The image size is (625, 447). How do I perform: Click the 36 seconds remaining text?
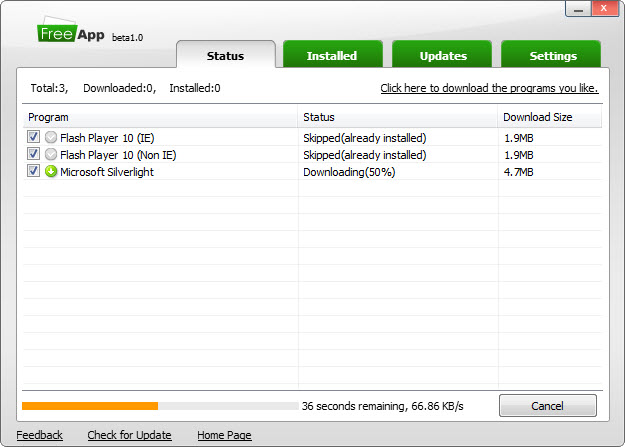[x=383, y=406]
